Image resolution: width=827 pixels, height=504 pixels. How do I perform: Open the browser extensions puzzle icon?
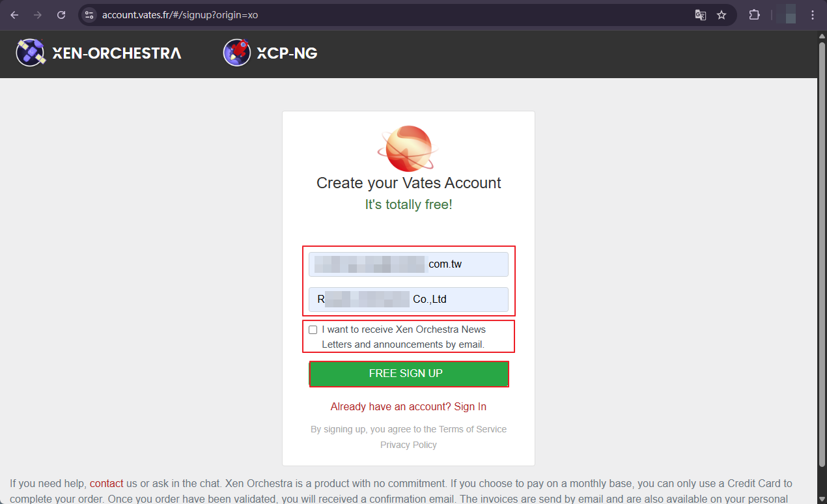click(x=755, y=15)
